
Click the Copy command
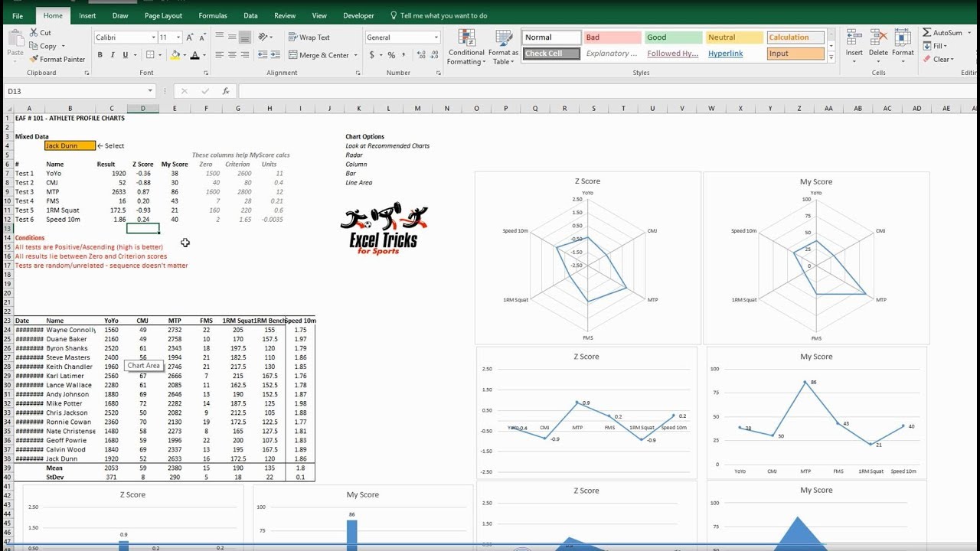tap(47, 46)
